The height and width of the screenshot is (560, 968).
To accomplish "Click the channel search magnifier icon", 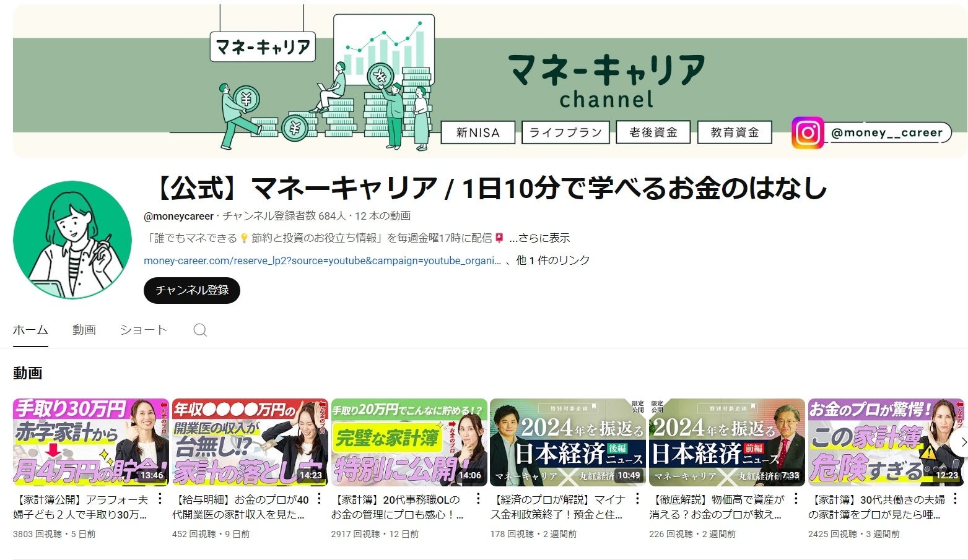I will pos(200,330).
